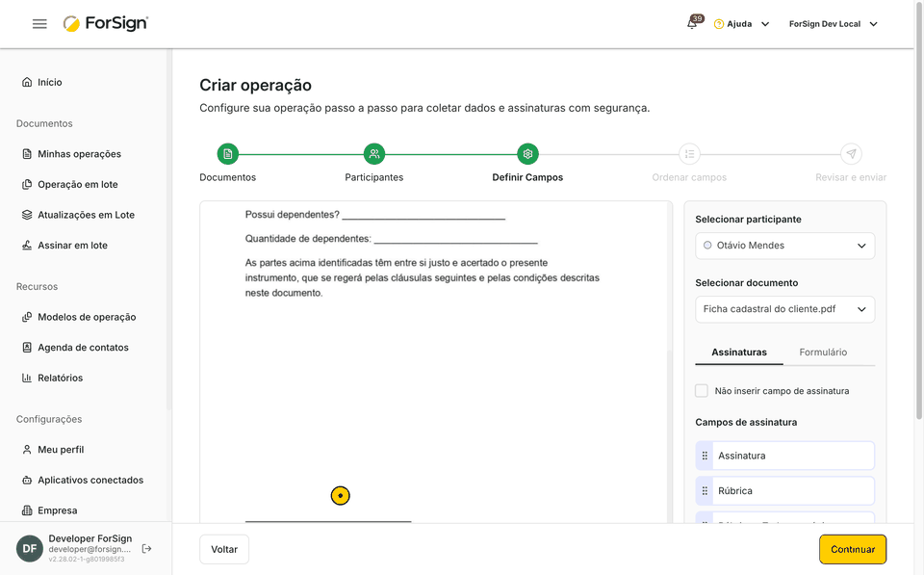Click the document preview scrollbar
The image size is (924, 575).
(670, 436)
